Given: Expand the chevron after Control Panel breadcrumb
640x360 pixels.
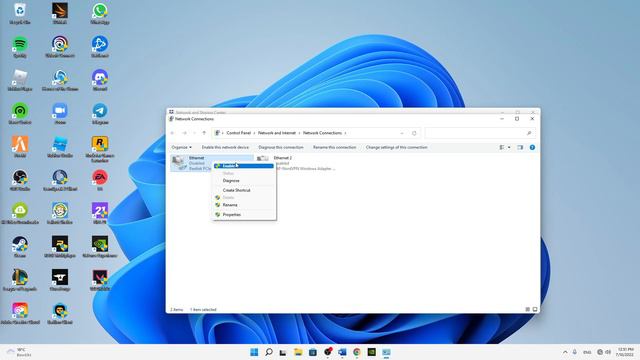Looking at the screenshot, I should tap(254, 133).
